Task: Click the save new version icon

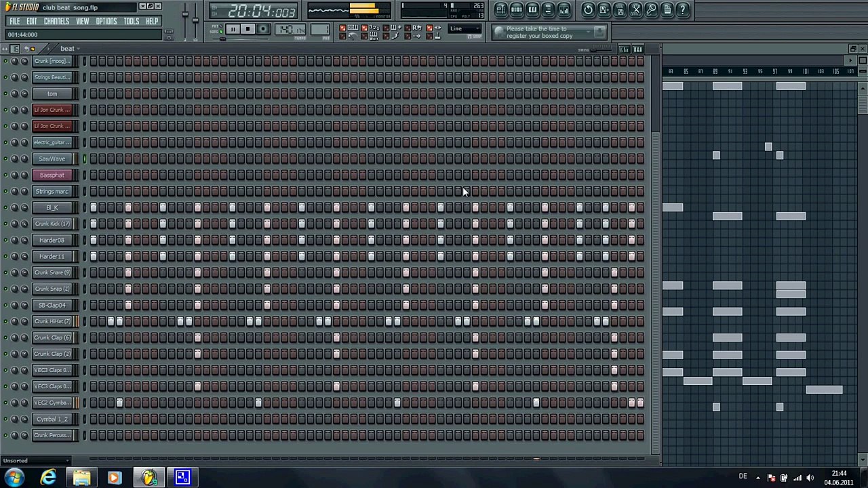Action: coord(604,9)
